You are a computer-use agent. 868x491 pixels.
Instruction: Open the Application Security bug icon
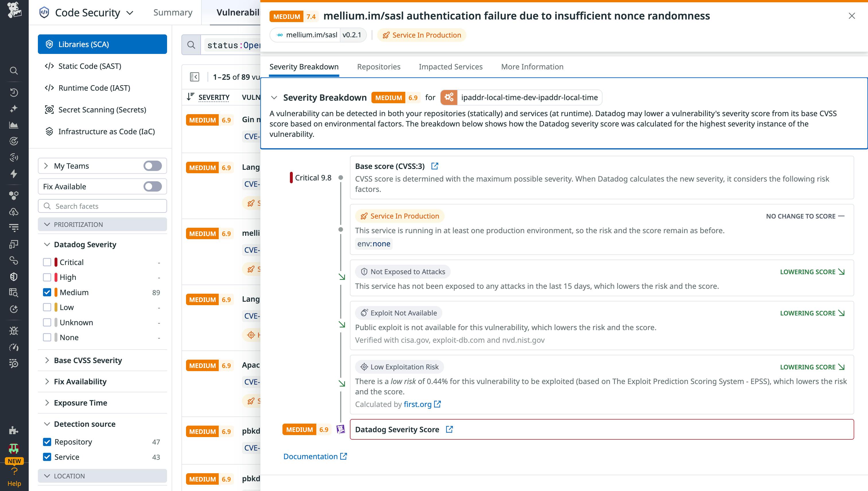[14, 330]
